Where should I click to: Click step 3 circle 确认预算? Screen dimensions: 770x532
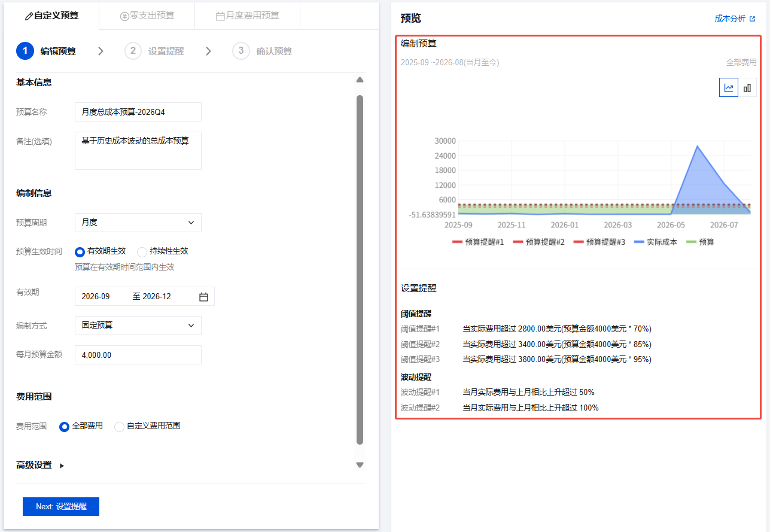[241, 51]
